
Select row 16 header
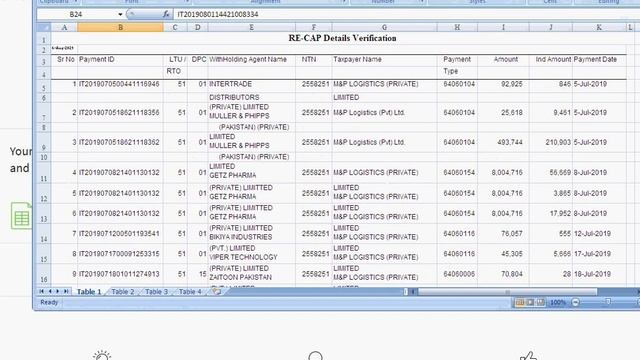(x=44, y=274)
